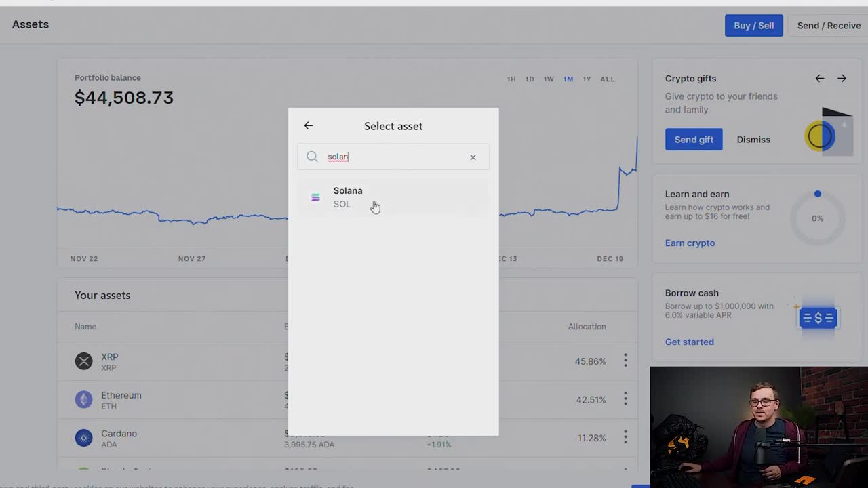Image resolution: width=868 pixels, height=488 pixels.
Task: Switch chart range to 1W
Action: pyautogui.click(x=549, y=79)
